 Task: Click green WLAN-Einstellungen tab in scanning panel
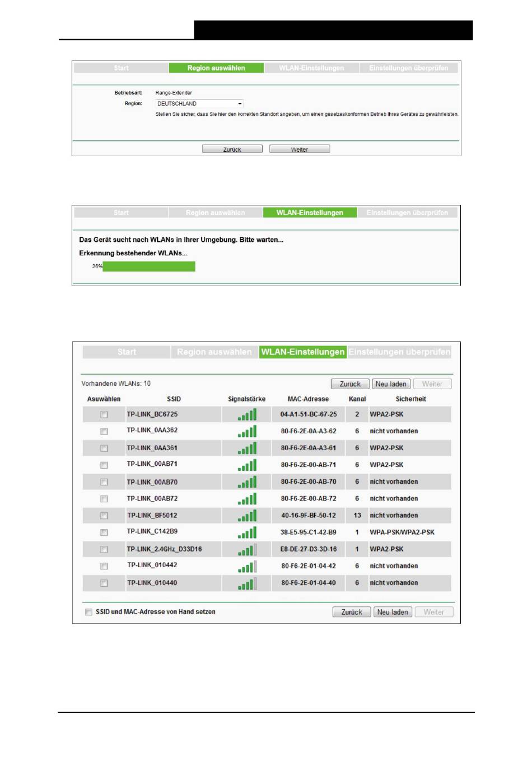click(310, 213)
